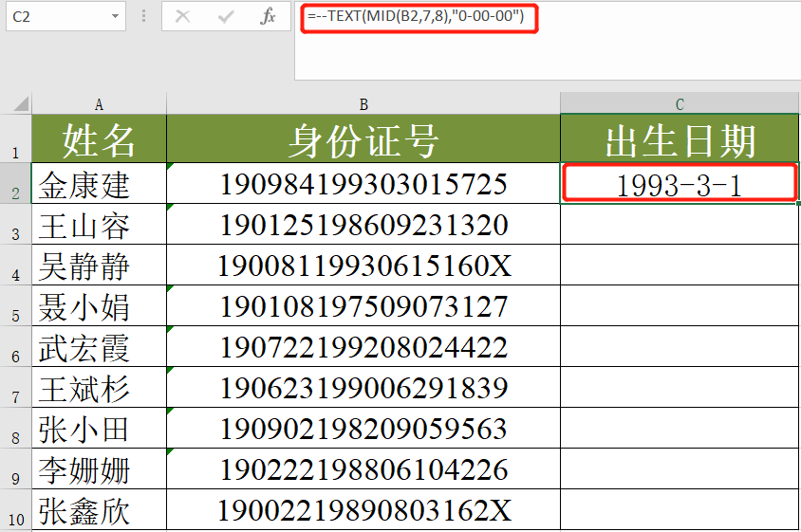
Task: Click the Enter checkmark formula icon
Action: (225, 16)
